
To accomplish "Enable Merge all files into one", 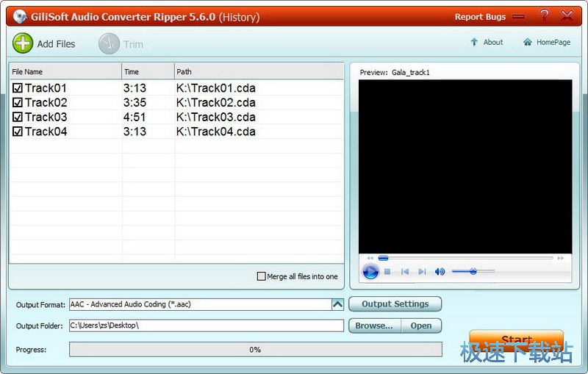I will (x=262, y=276).
